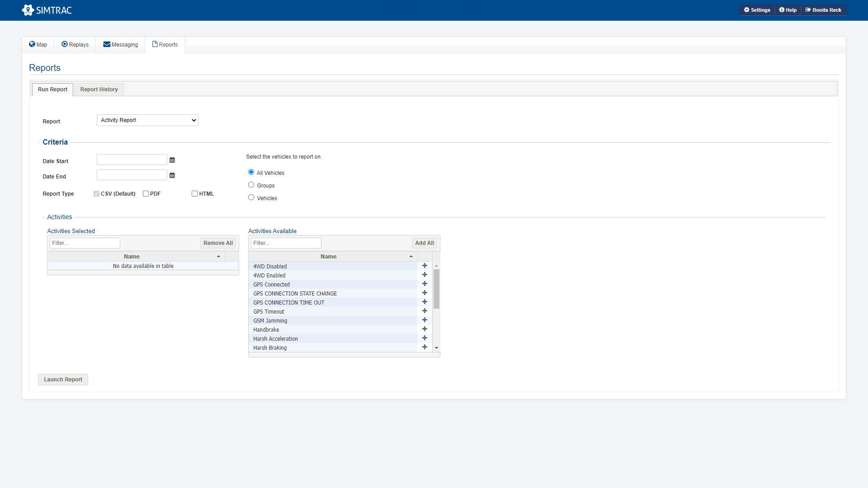Open the Help menu
The width and height of the screenshot is (868, 488).
coord(788,10)
